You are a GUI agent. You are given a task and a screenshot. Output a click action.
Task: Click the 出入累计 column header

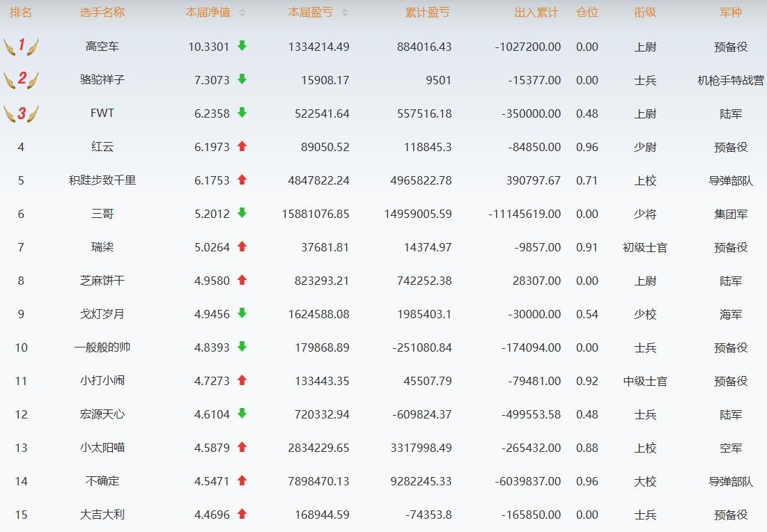pyautogui.click(x=537, y=13)
